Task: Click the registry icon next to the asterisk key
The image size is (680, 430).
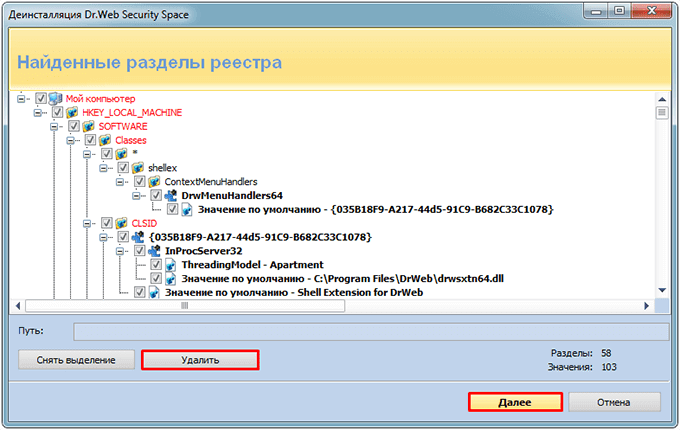Action: [x=121, y=153]
